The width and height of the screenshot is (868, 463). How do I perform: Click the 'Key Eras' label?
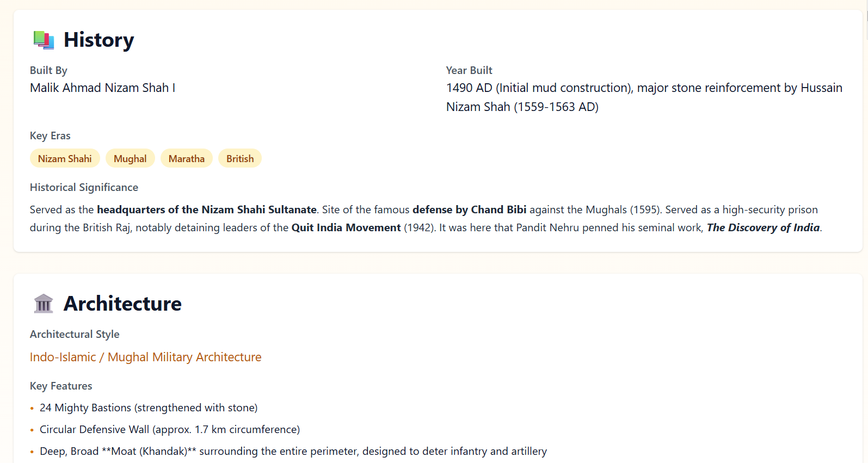[50, 136]
